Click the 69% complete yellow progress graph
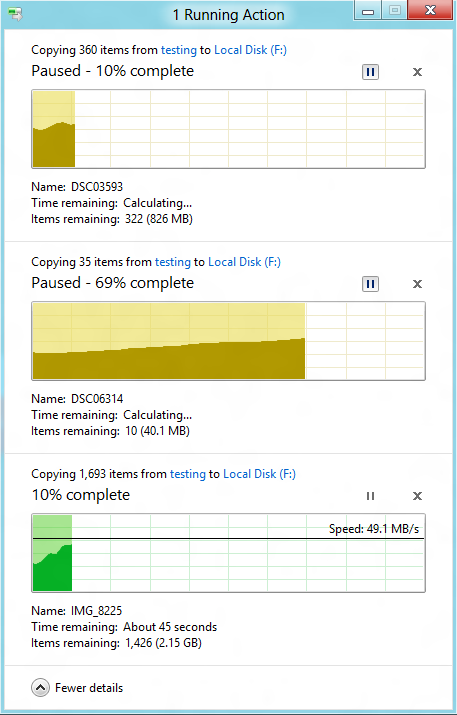The height and width of the screenshot is (715, 457). coord(228,341)
